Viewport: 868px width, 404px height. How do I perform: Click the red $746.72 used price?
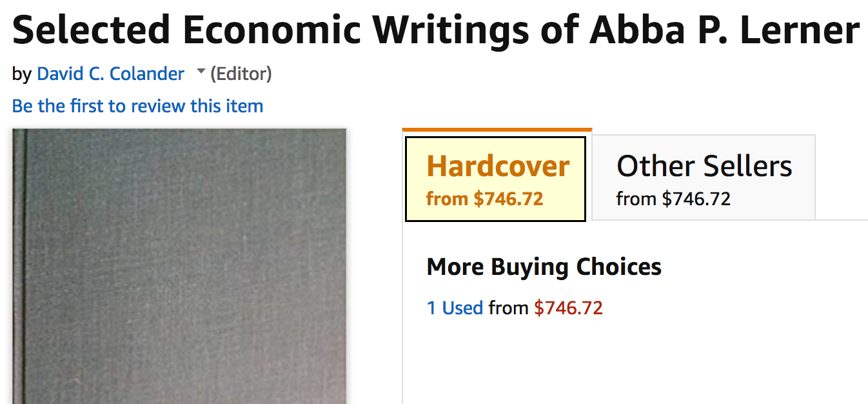[x=568, y=308]
